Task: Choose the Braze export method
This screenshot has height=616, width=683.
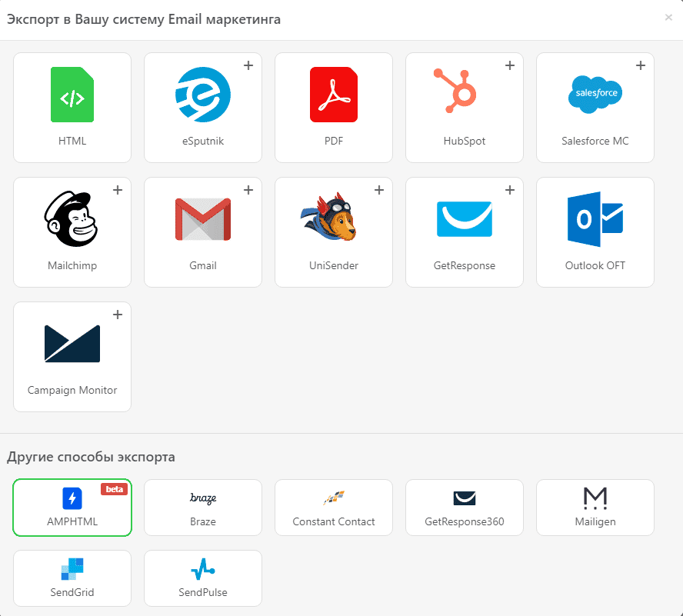Action: tap(202, 508)
